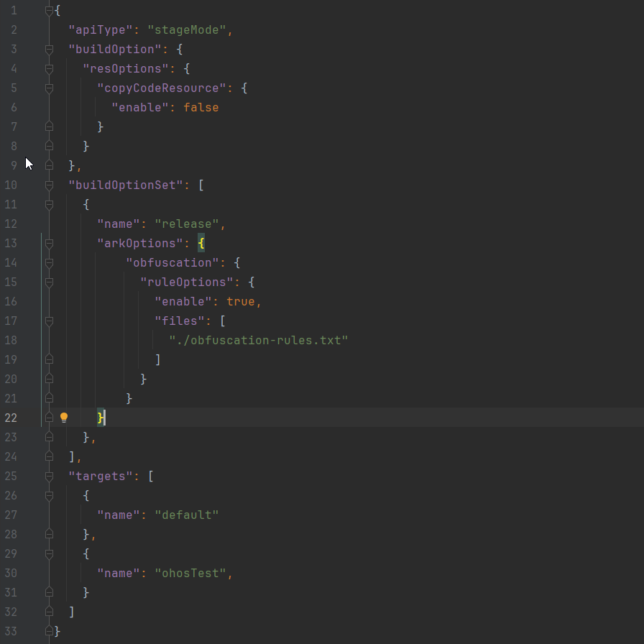The width and height of the screenshot is (644, 644).
Task: Fold the object starting on line 11
Action: click(x=49, y=205)
